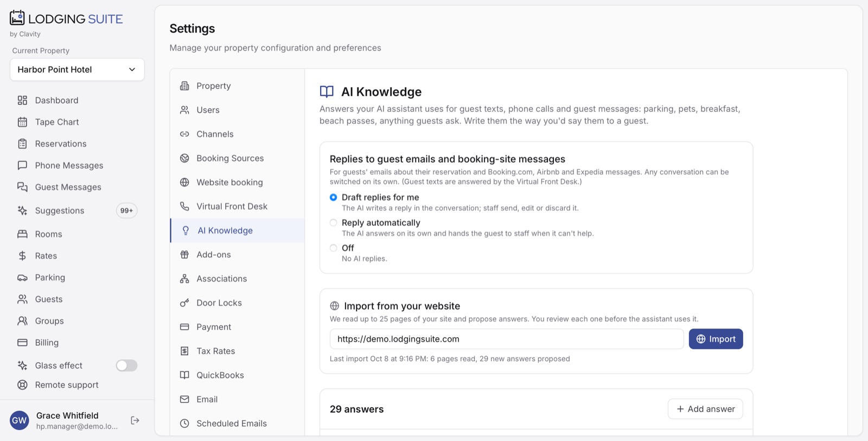This screenshot has height=441, width=868.
Task: Click the website URL input field
Action: pos(507,339)
